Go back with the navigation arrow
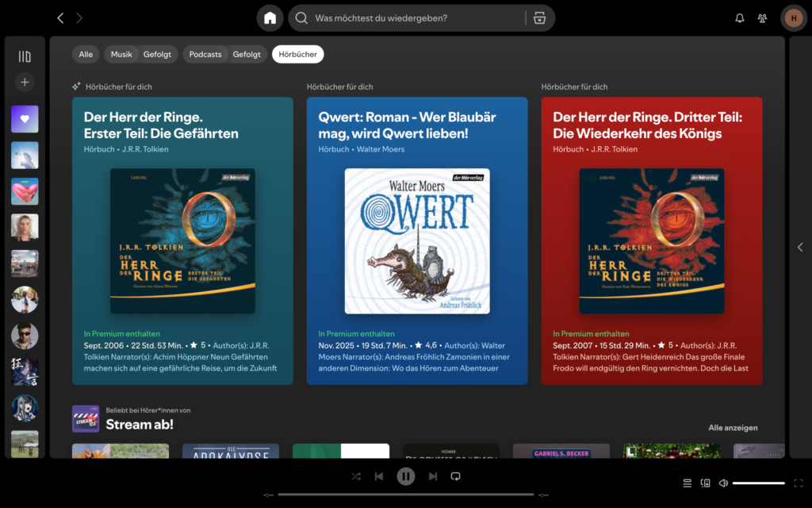The image size is (812, 508). point(60,17)
